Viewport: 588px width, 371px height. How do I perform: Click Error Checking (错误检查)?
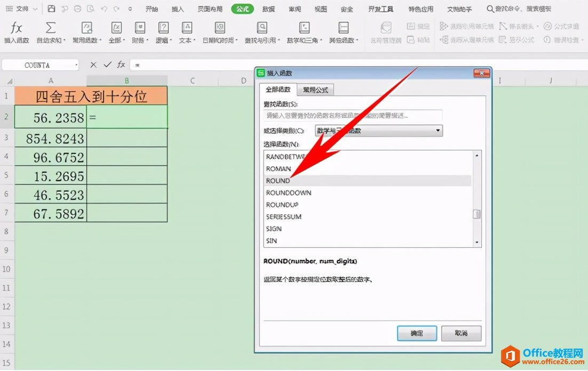click(x=563, y=40)
